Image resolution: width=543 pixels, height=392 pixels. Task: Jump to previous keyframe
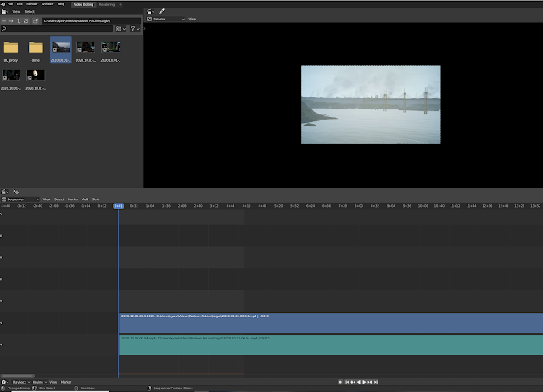pos(353,382)
